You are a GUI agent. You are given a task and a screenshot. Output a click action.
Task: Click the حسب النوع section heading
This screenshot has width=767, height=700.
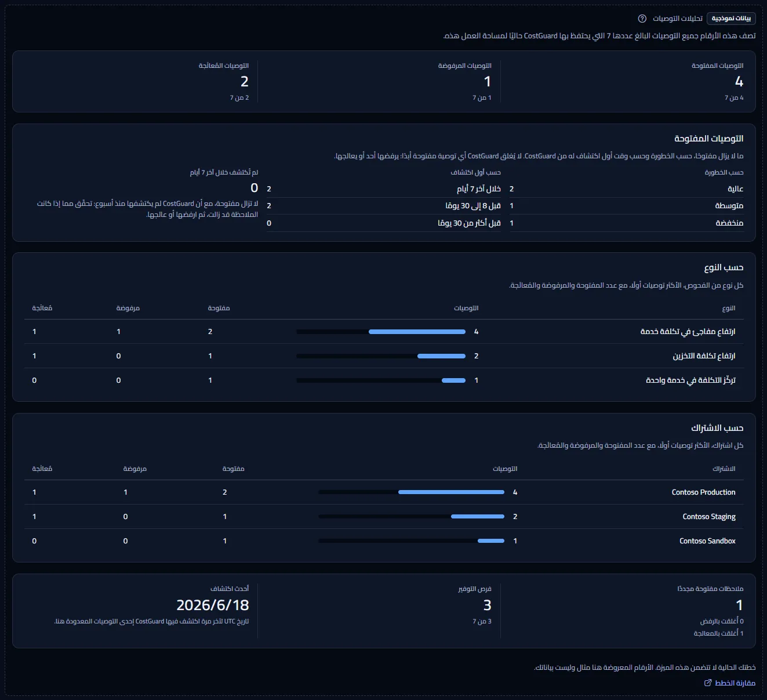click(724, 267)
